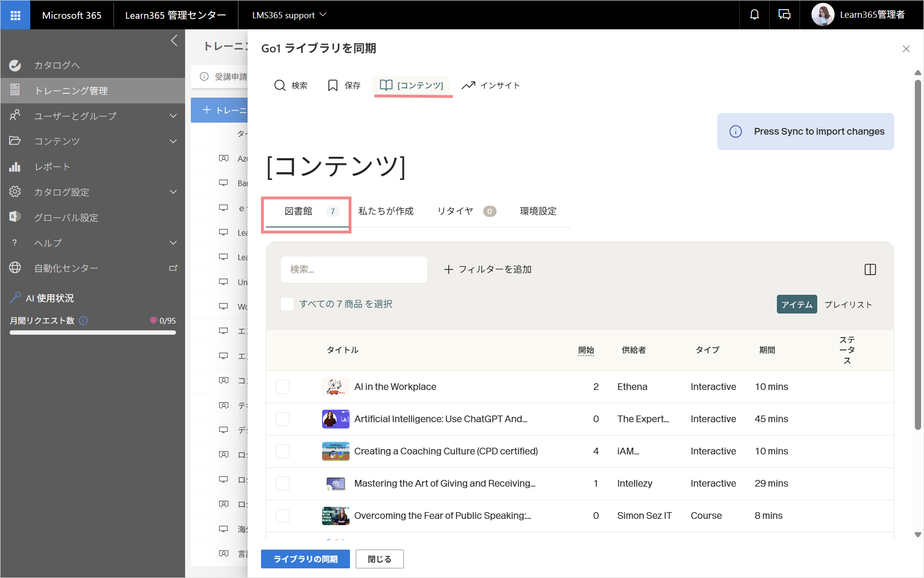Click the ヘルプ question mark icon
The height and width of the screenshot is (578, 924).
click(x=15, y=243)
